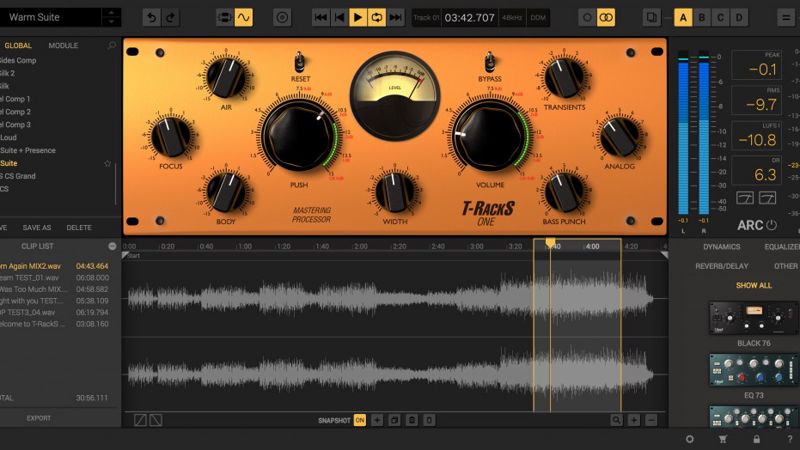Click the circular record-style icon in toolbar
The height and width of the screenshot is (450, 800).
coord(282,18)
